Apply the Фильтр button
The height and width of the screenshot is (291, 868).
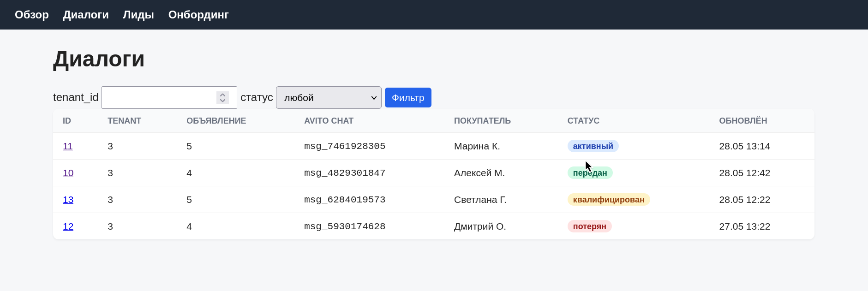point(408,98)
